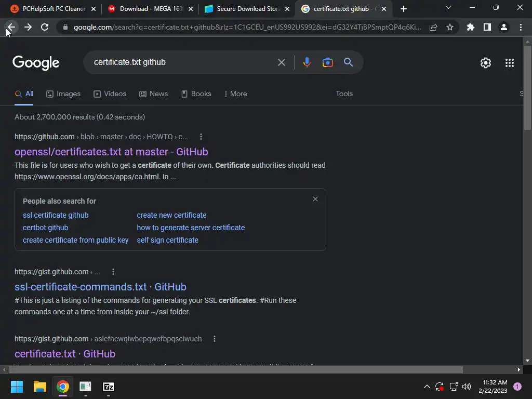Click the horizontal scroll right arrow
This screenshot has width=532, height=399.
coord(519,369)
